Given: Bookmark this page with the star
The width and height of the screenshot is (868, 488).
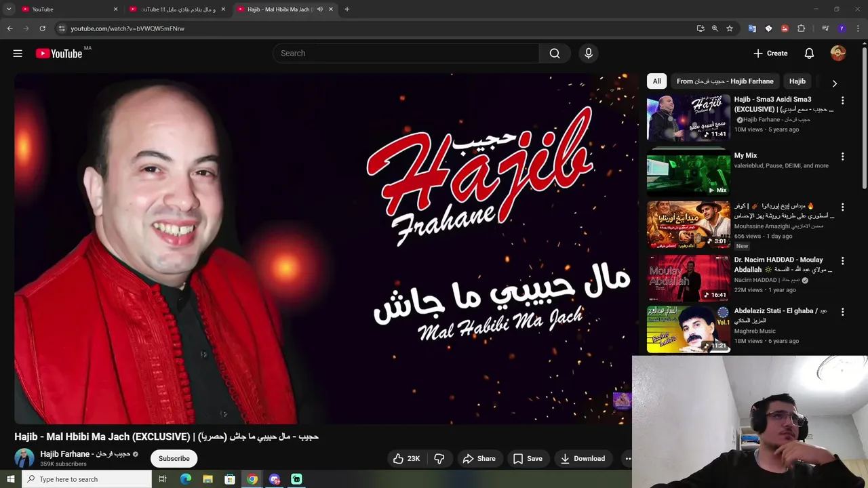Looking at the screenshot, I should (730, 28).
